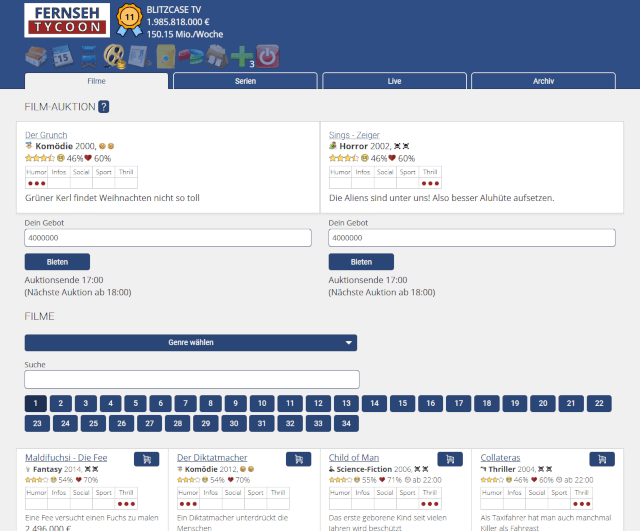640x531 pixels.
Task: Go to film page 18
Action: (x=487, y=403)
